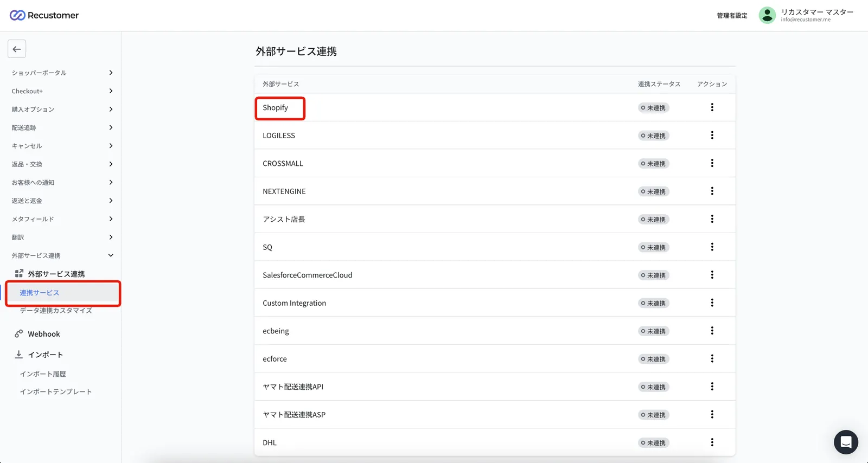Open the Webhook sidebar item
The image size is (868, 463).
pyautogui.click(x=44, y=334)
